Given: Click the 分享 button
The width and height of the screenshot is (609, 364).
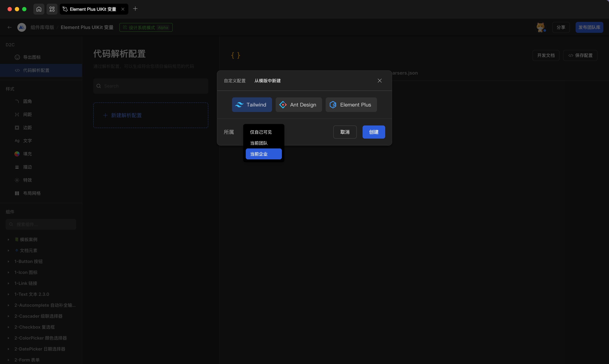Looking at the screenshot, I should [561, 27].
